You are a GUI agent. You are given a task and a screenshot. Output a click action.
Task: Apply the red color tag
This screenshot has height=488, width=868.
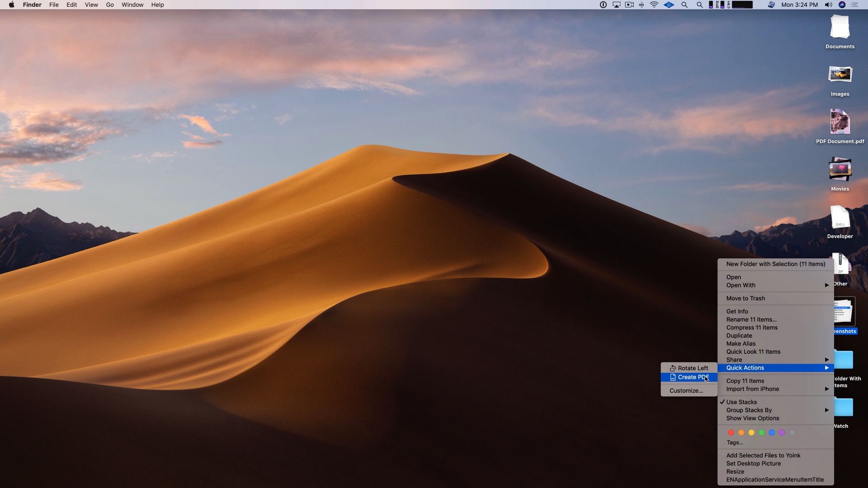click(731, 433)
